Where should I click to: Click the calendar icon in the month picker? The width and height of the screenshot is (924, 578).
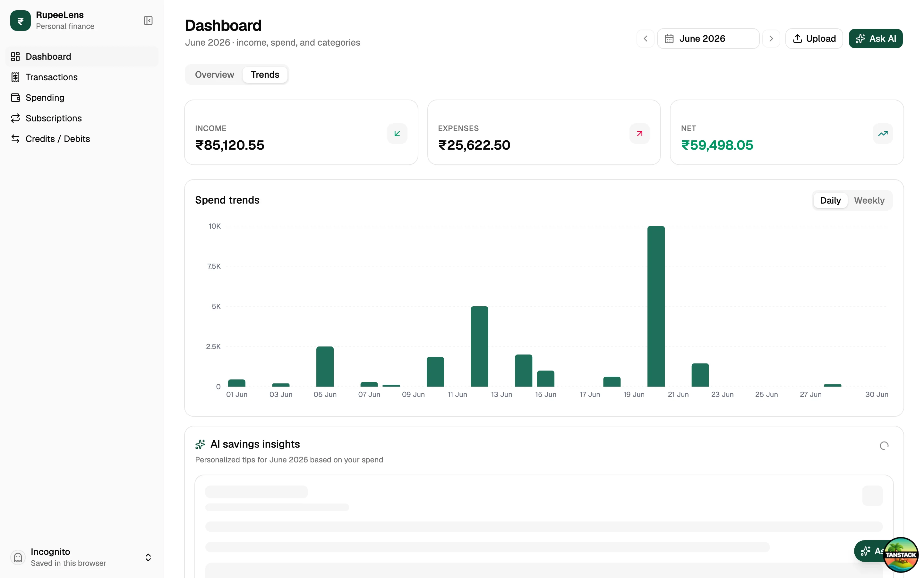click(669, 39)
